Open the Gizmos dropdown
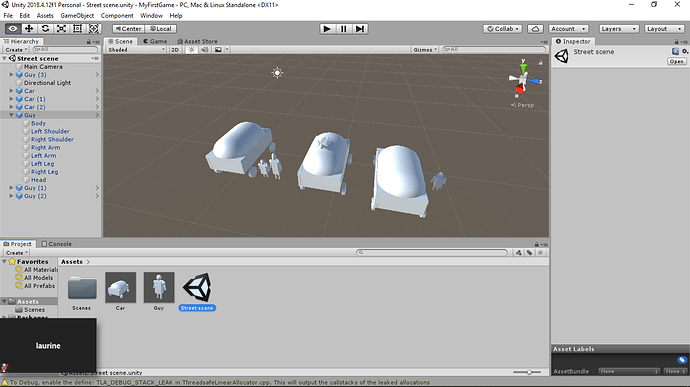 (425, 50)
